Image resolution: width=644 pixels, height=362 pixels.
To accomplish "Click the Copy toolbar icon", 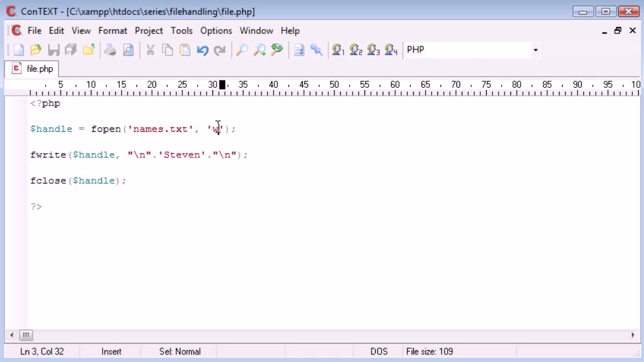I will point(167,50).
